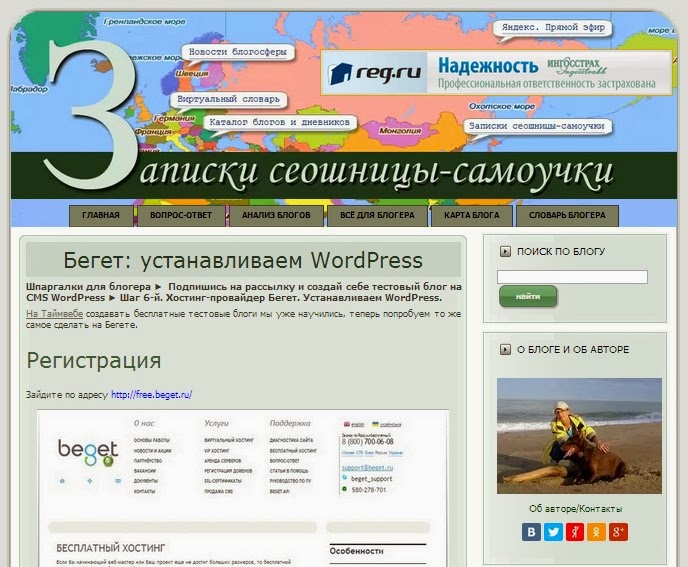Click the найти search button

[528, 297]
